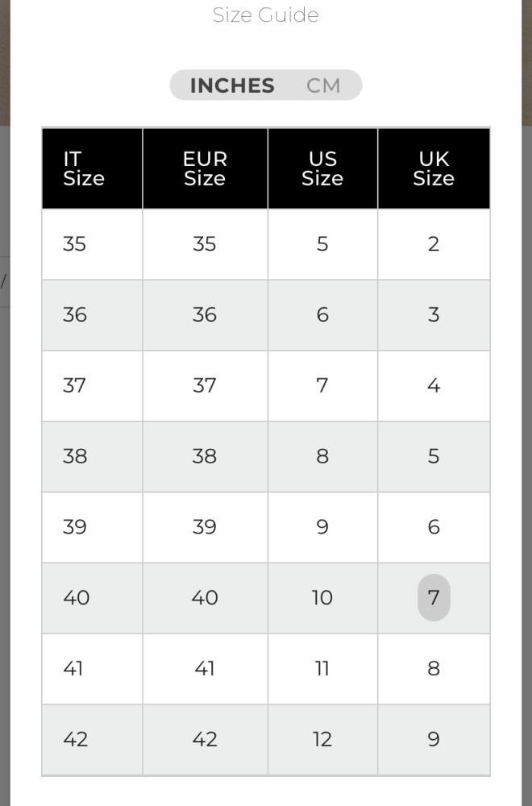The height and width of the screenshot is (806, 532).
Task: Select the INCHES unit option
Action: pyautogui.click(x=232, y=85)
